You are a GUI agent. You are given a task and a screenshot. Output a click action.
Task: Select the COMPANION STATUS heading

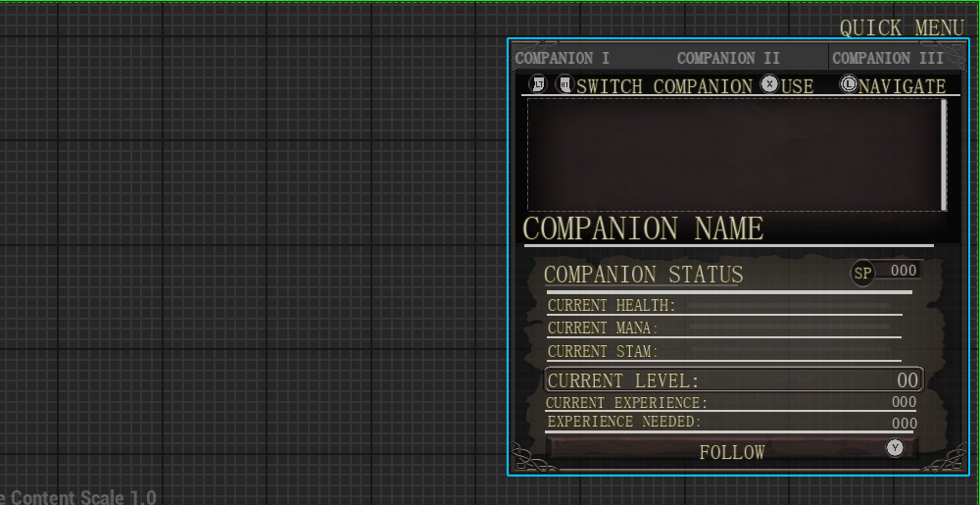[643, 275]
